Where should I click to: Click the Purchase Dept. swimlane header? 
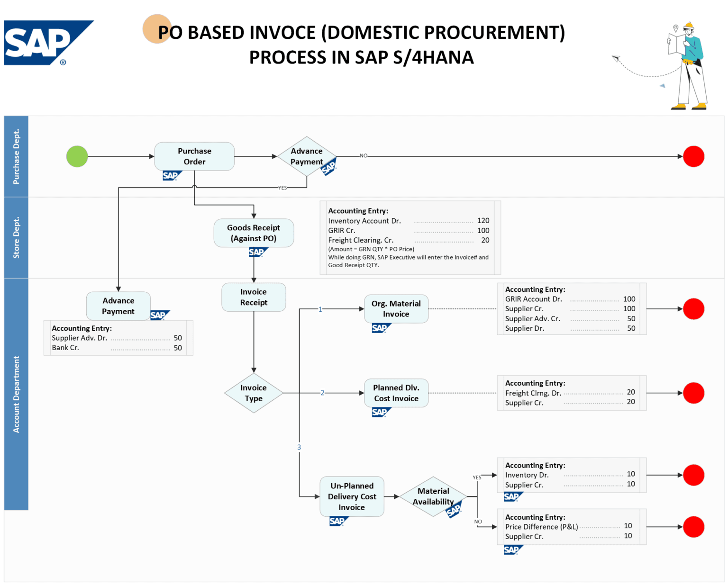(x=16, y=156)
